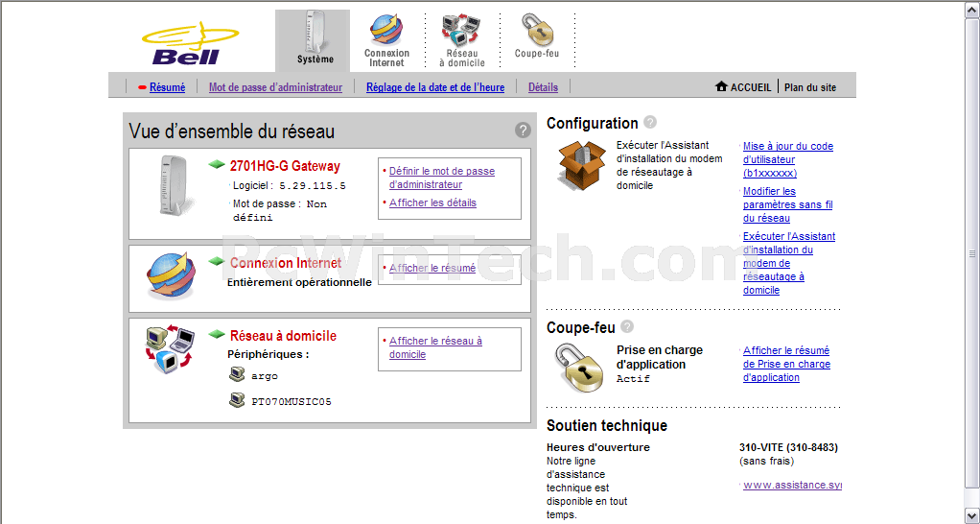Screen dimensions: 980x524
Task: Click computer icon next to PT070MUSIC05
Action: [x=236, y=400]
